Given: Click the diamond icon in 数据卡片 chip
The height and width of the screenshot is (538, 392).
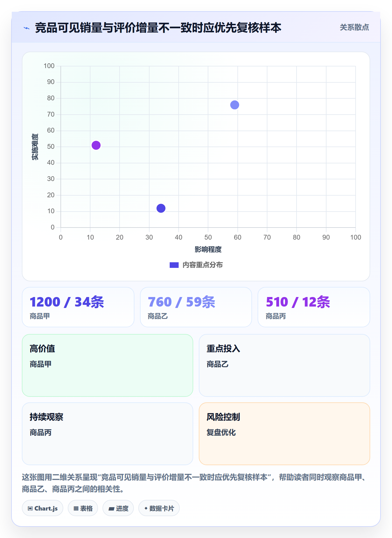Looking at the screenshot, I should click(146, 508).
